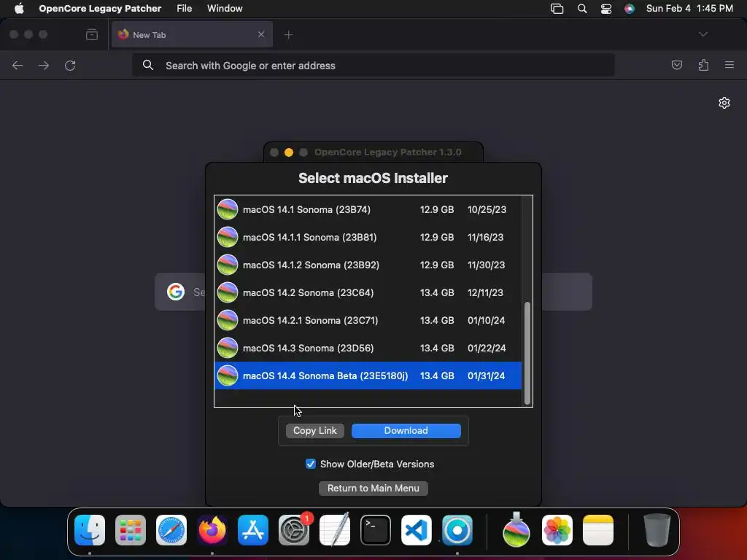Image resolution: width=747 pixels, height=560 pixels.
Task: Click Sonoma icon of macOS 14.2 row
Action: click(x=228, y=292)
